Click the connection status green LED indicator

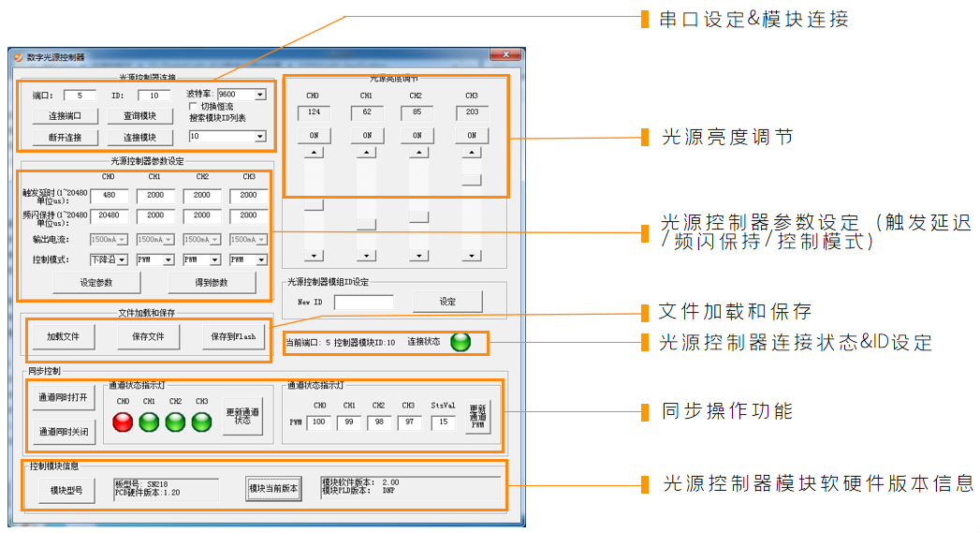pos(460,342)
